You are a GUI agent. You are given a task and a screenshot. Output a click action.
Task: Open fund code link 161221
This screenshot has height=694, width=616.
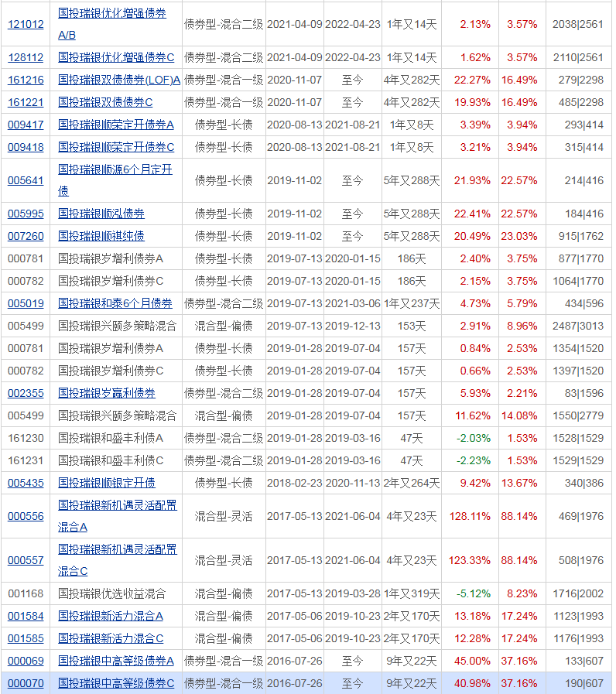26,103
